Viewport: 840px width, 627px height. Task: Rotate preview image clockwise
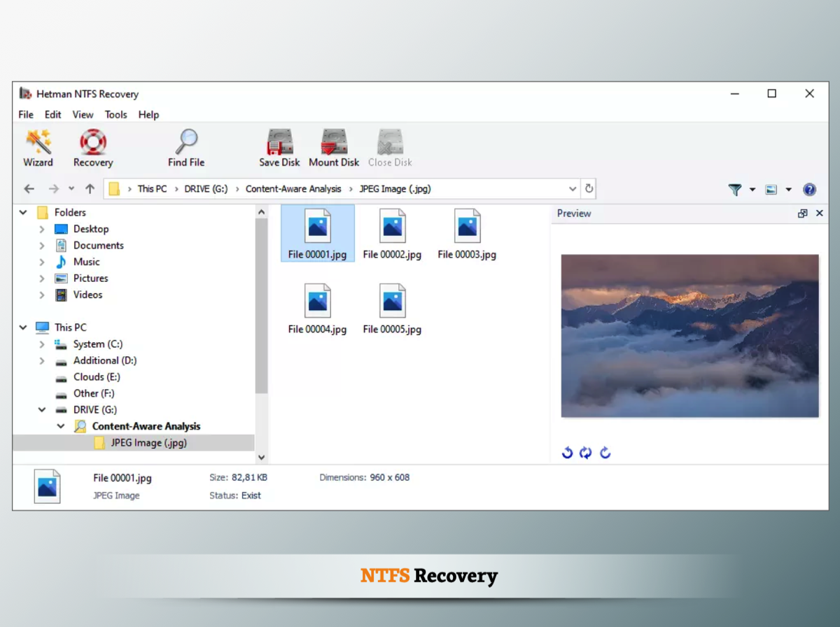605,453
